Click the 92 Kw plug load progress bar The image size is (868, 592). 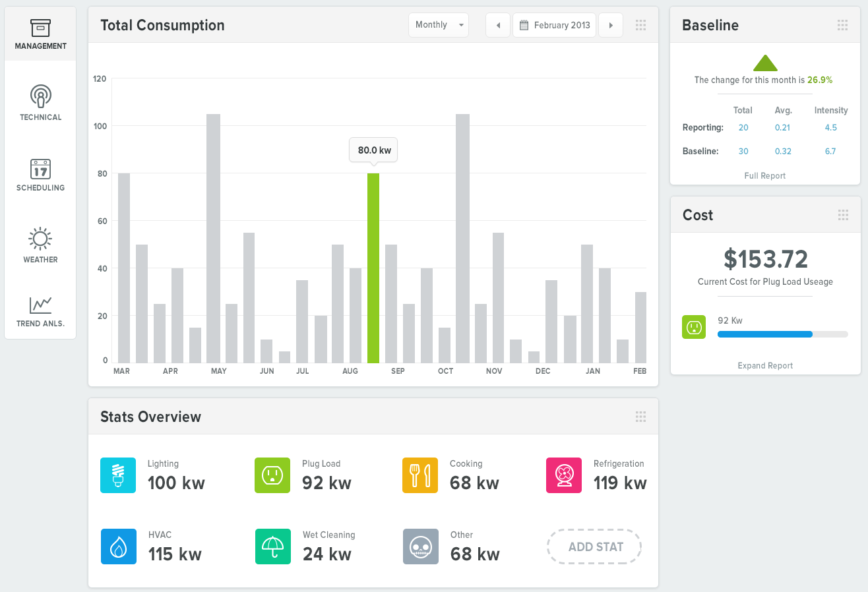pyautogui.click(x=782, y=334)
